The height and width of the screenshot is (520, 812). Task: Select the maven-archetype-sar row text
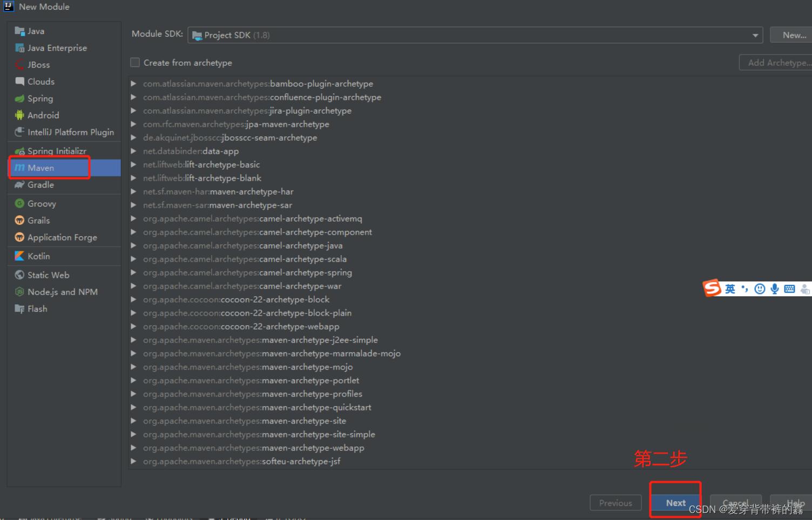[x=218, y=205]
